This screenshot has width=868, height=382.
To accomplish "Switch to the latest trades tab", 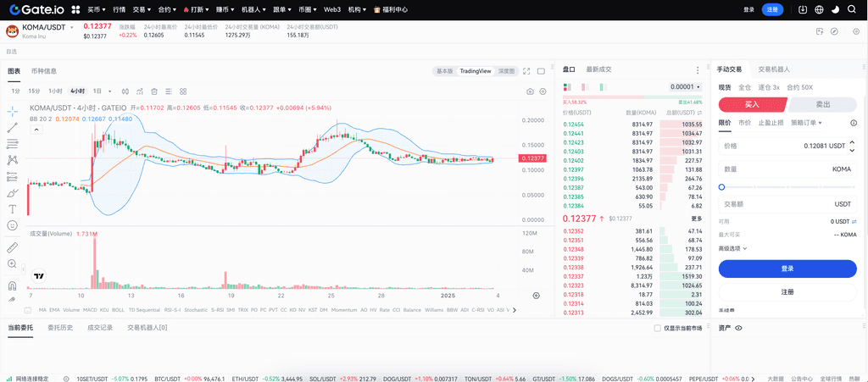I will 598,69.
